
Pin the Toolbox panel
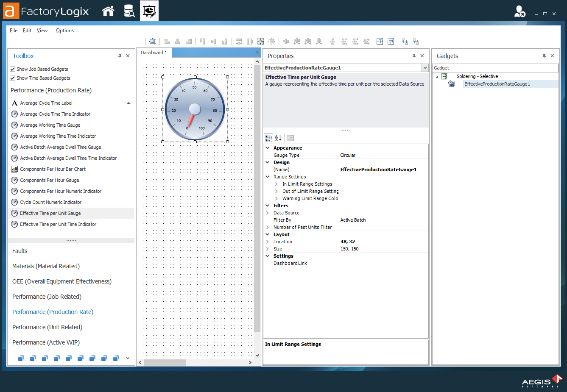pyautogui.click(x=120, y=56)
